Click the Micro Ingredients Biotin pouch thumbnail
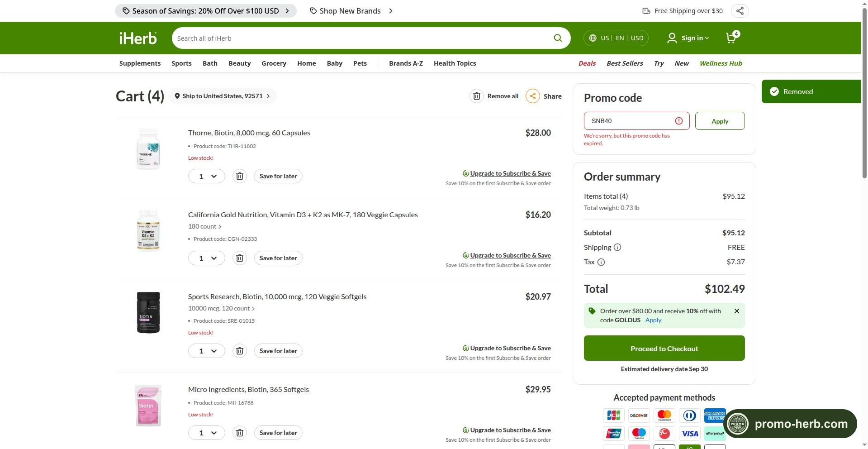 point(148,406)
